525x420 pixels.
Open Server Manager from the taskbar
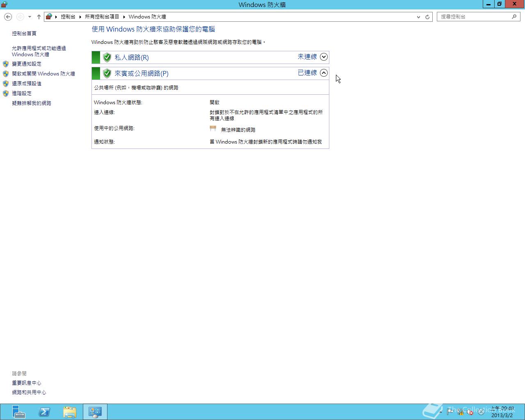18,412
